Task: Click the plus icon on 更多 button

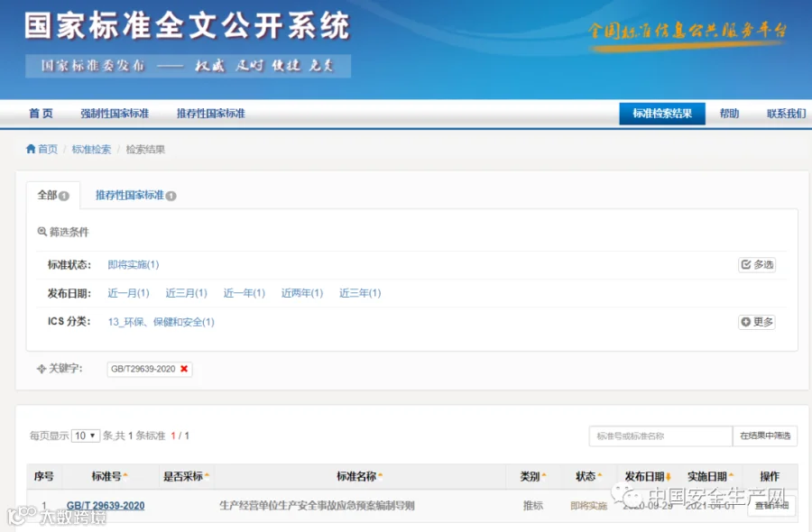Action: [x=746, y=322]
